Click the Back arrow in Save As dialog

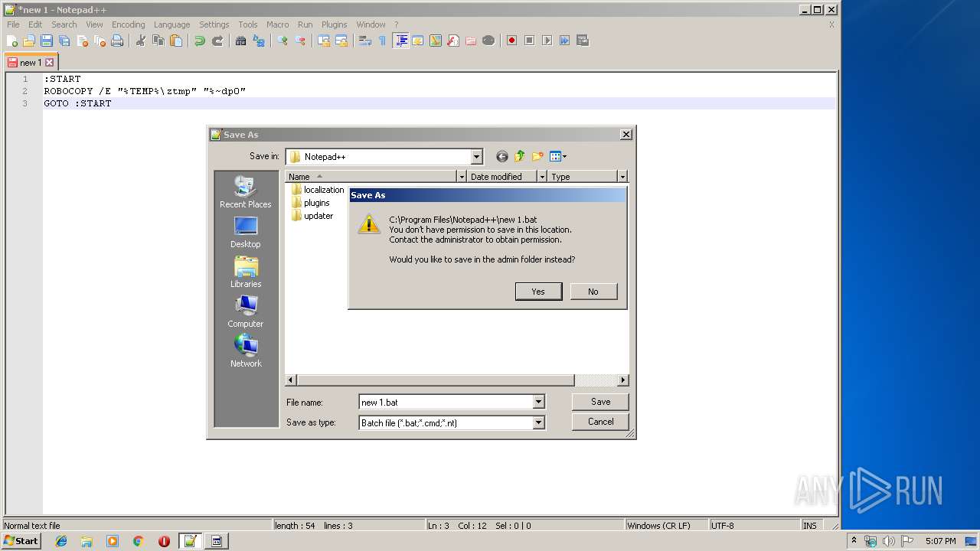point(502,156)
